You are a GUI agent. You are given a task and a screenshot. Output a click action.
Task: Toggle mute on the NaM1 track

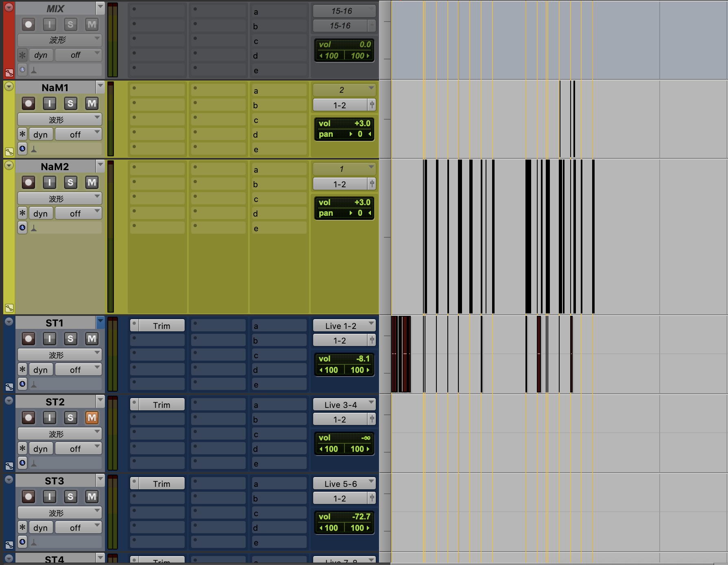pyautogui.click(x=92, y=103)
